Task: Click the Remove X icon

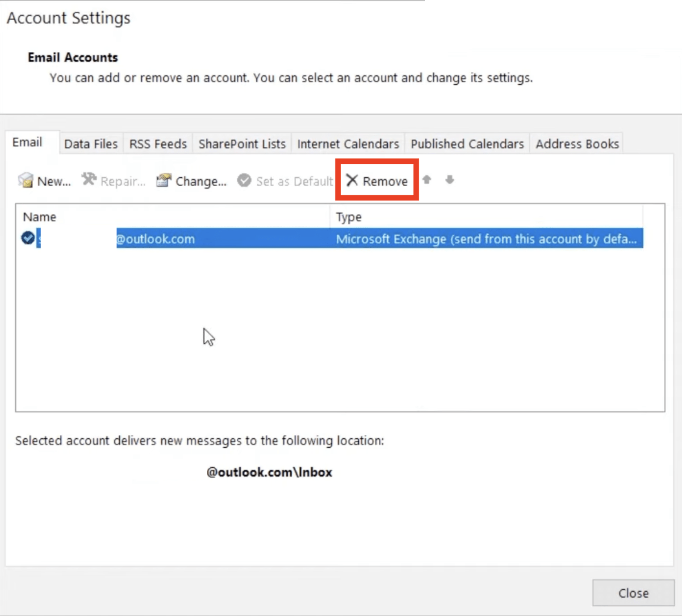Action: tap(352, 180)
